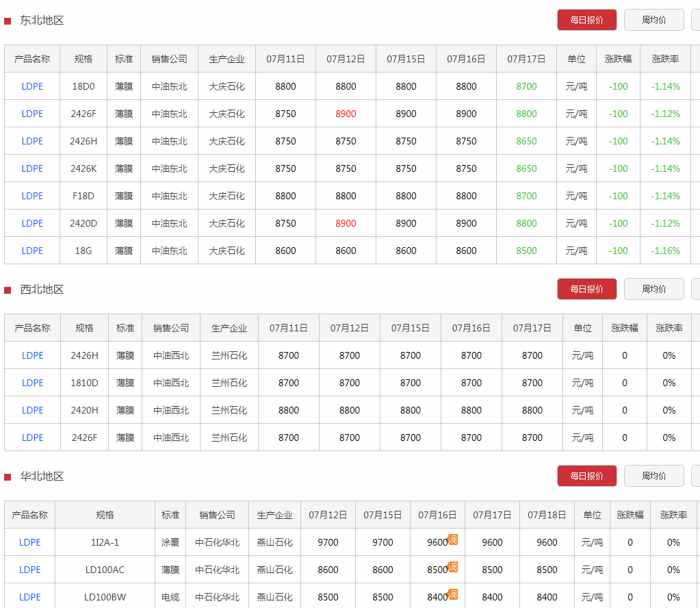700x608 pixels.
Task: Open LDPE link in 东北 2426H row
Action: click(32, 141)
